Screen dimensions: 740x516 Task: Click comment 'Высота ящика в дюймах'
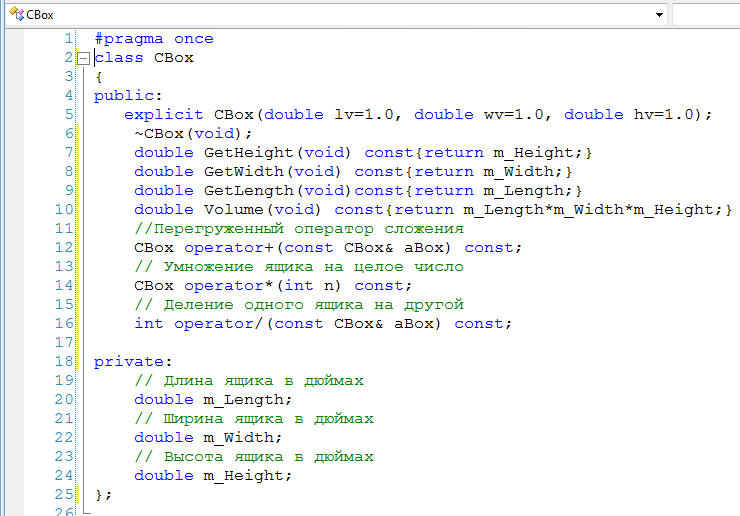[x=269, y=457]
